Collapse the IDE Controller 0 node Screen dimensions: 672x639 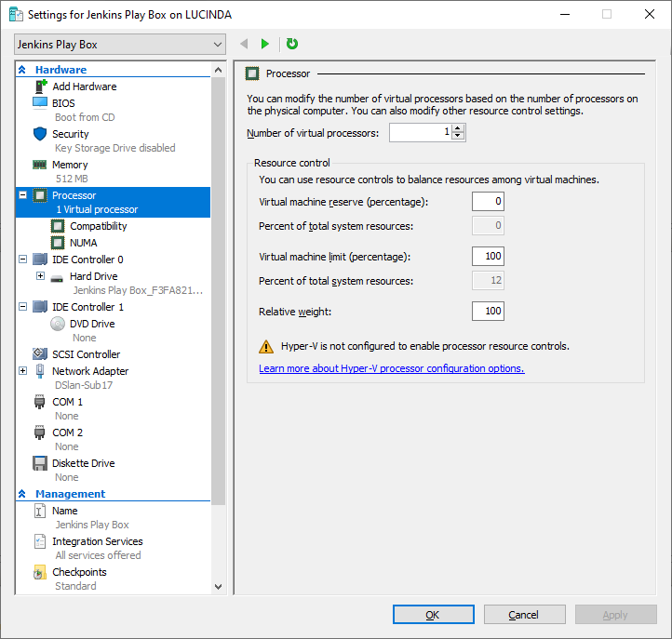[23, 260]
